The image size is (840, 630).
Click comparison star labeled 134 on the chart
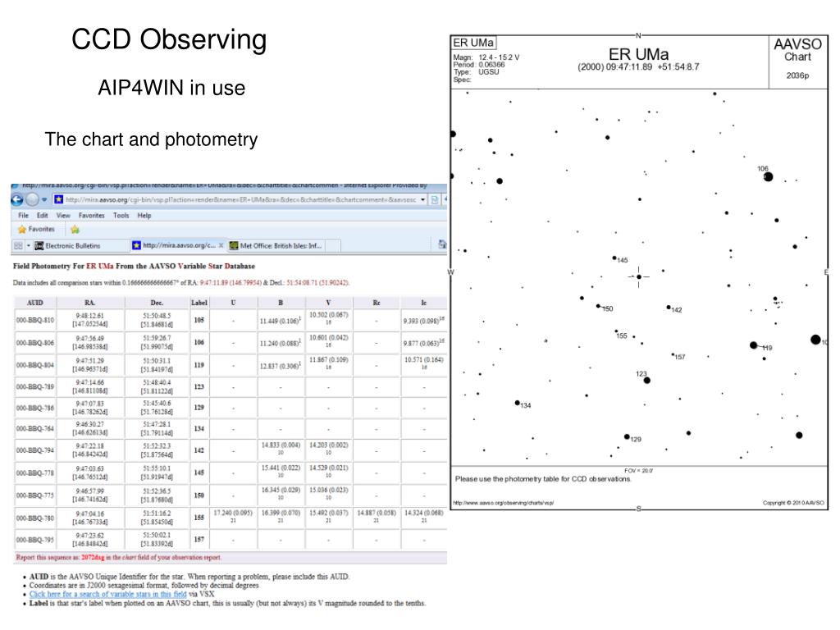tap(517, 403)
